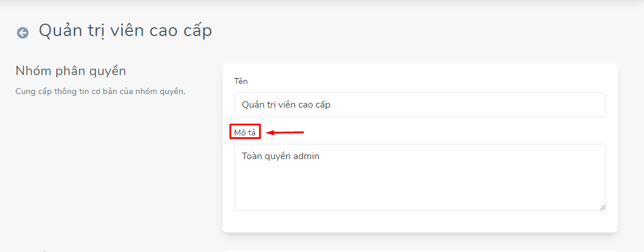644x252 pixels.
Task: Grab the textarea resize handle corner
Action: [x=602, y=208]
